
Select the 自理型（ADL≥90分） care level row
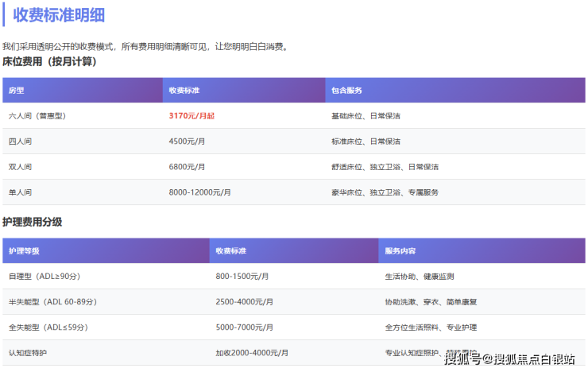44,277
